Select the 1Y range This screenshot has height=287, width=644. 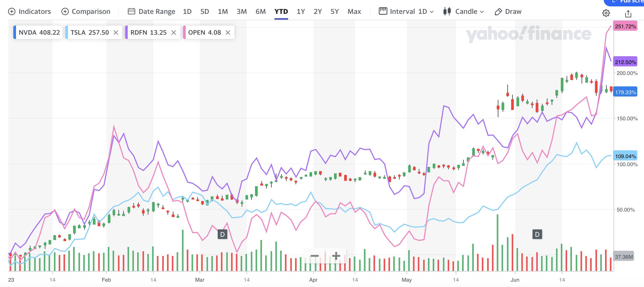[x=301, y=11]
